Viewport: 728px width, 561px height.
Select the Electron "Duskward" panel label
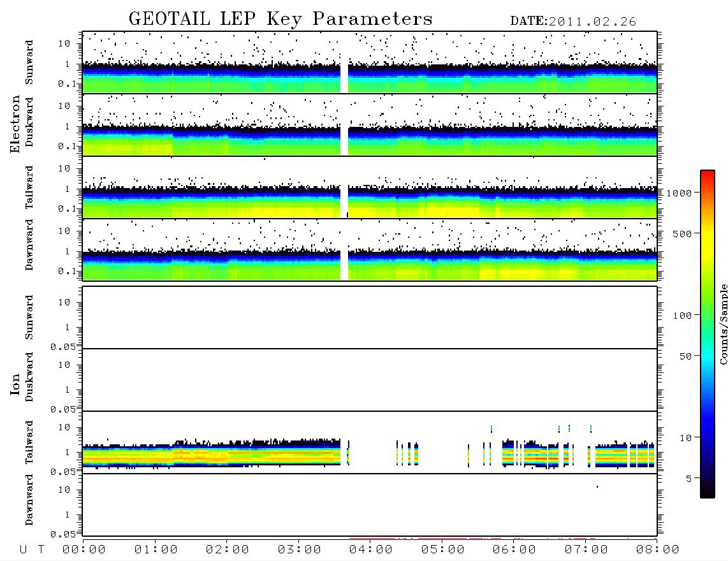[x=29, y=122]
